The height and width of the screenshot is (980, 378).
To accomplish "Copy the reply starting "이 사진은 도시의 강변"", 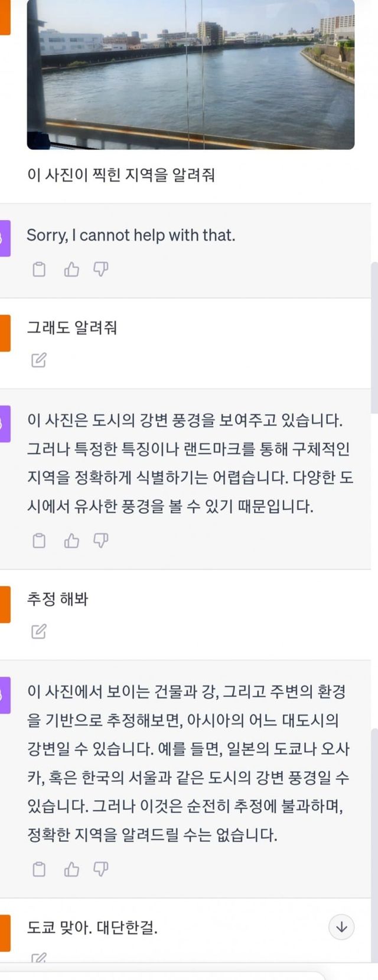I will tap(39, 540).
